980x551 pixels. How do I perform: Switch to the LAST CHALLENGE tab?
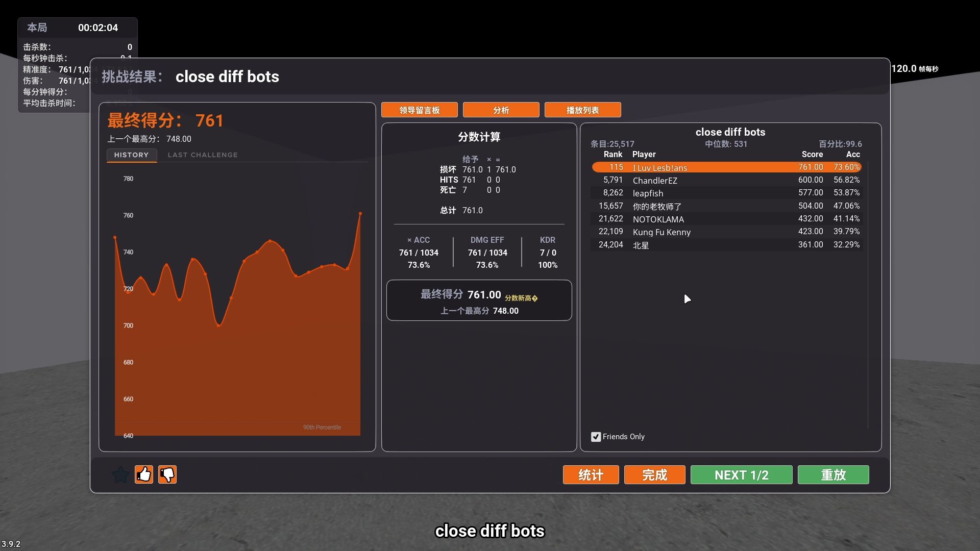203,155
